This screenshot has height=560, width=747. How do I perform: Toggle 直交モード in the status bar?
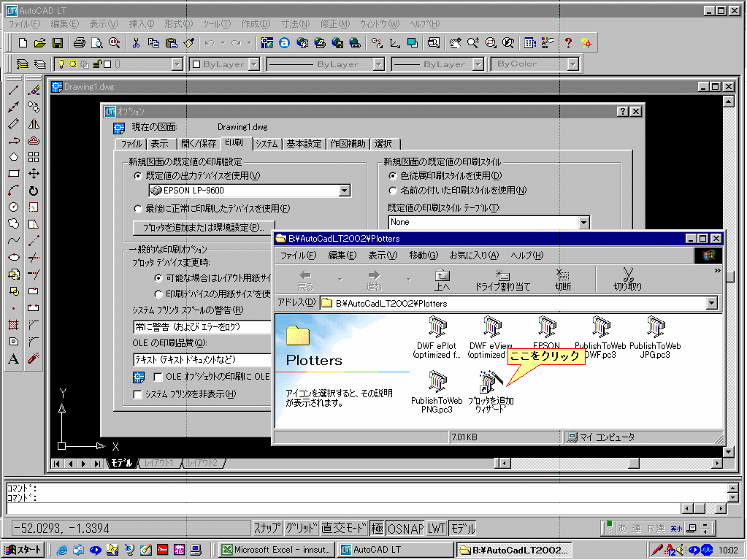344,528
